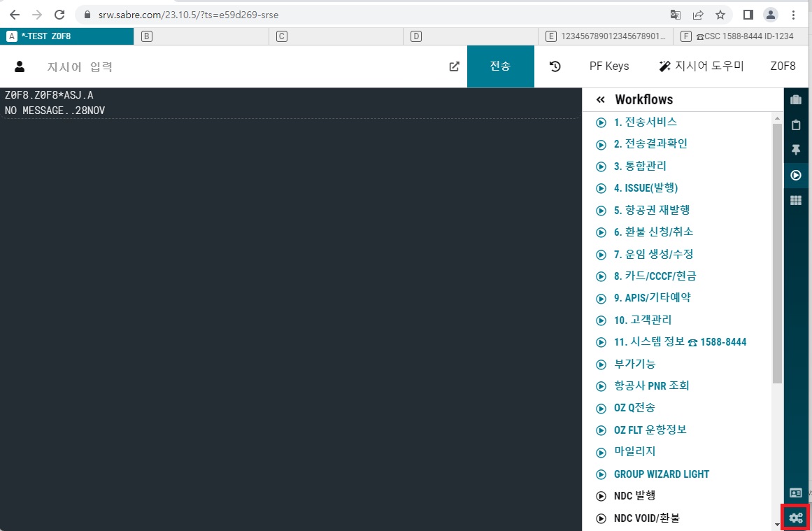Open PF Keys menu

click(609, 66)
